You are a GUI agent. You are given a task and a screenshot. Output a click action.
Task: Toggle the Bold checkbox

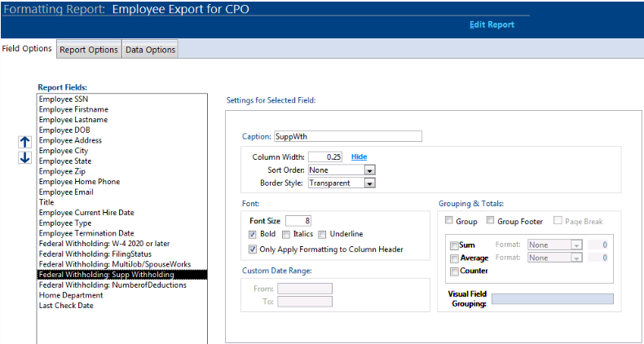(253, 235)
